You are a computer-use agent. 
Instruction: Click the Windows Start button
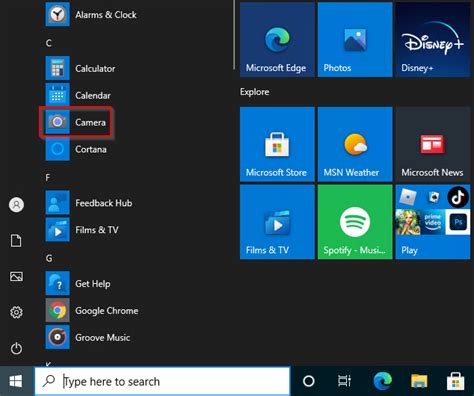click(x=16, y=381)
